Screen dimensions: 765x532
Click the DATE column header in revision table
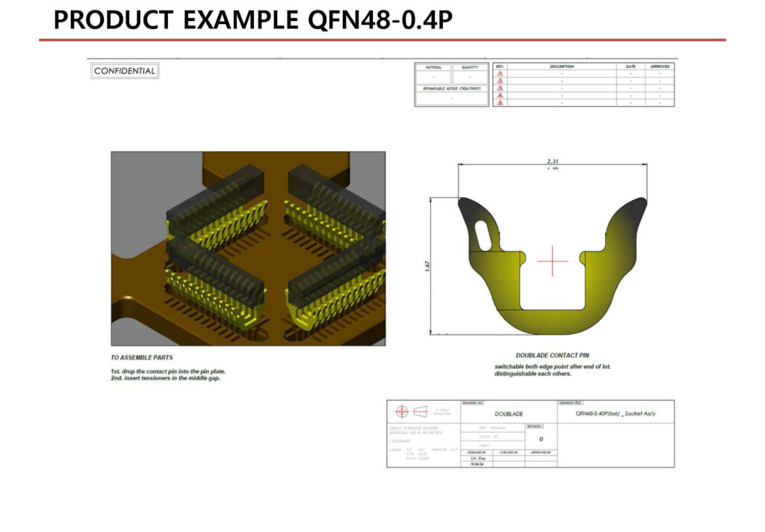[631, 66]
